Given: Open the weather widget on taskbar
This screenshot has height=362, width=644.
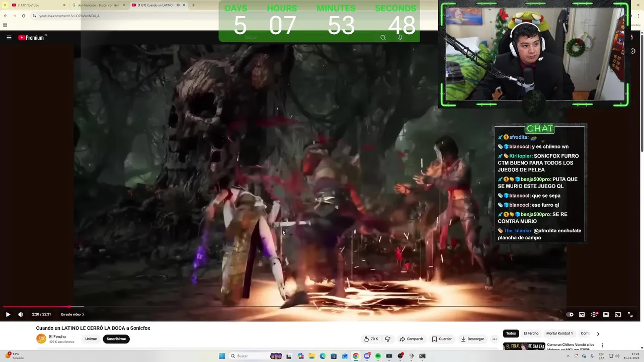Looking at the screenshot, I should pyautogui.click(x=14, y=356).
